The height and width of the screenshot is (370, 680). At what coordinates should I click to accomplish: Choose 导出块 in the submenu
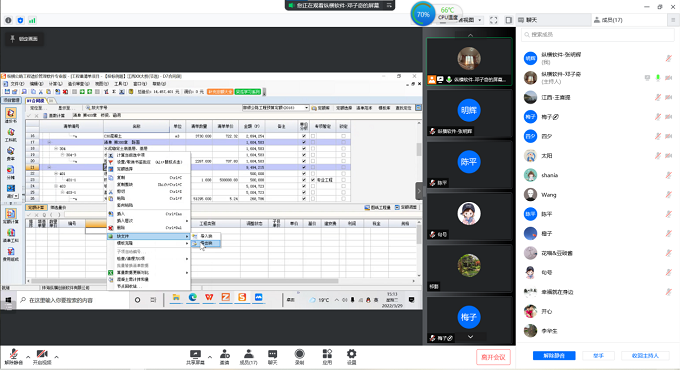pos(206,243)
